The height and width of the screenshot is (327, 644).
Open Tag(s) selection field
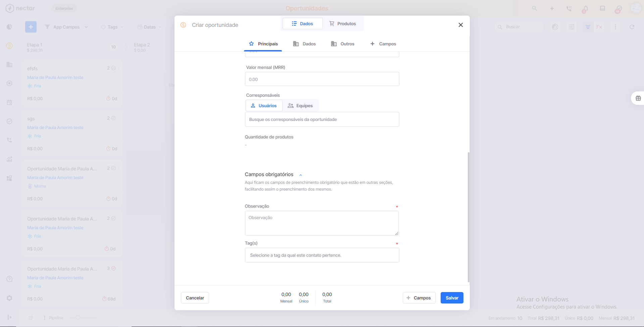pyautogui.click(x=322, y=255)
